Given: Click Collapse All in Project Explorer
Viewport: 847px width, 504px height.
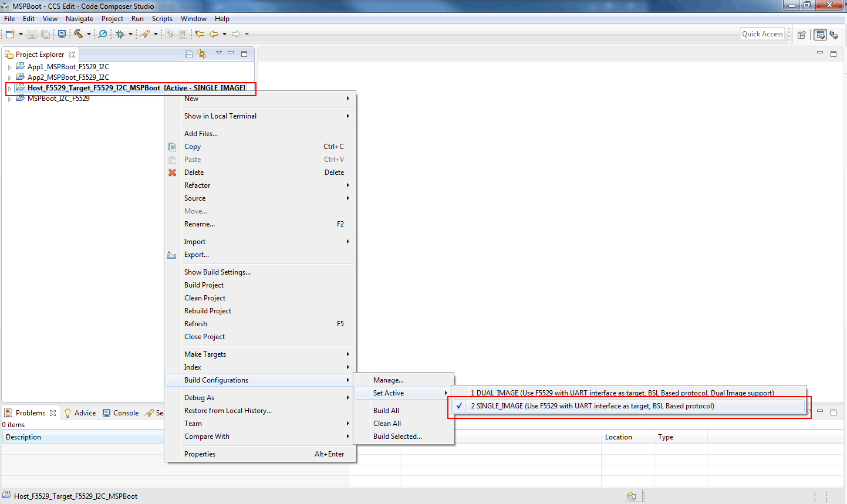Looking at the screenshot, I should click(189, 54).
